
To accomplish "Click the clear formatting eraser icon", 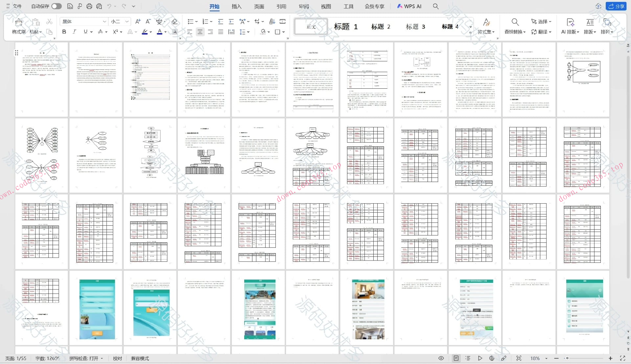I will point(175,22).
